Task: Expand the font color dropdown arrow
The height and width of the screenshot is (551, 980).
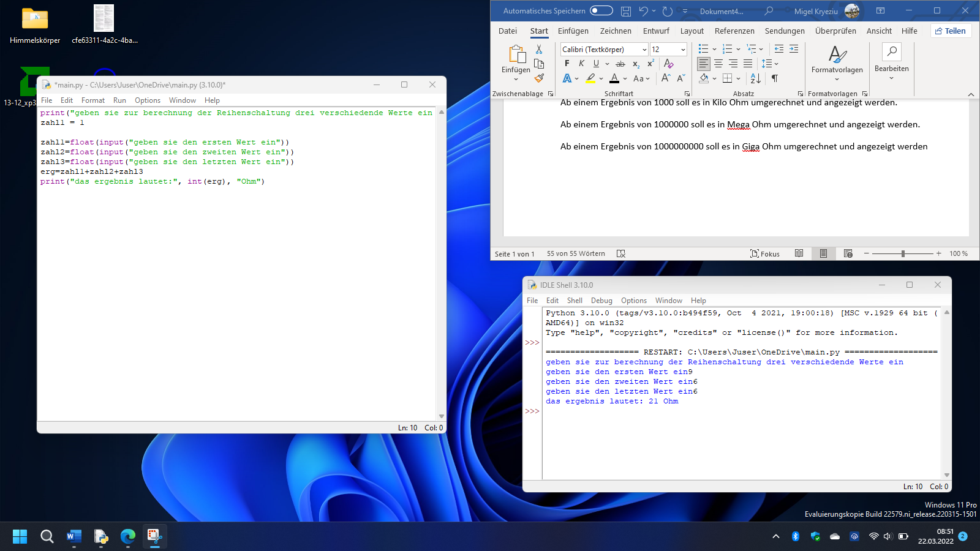Action: pyautogui.click(x=624, y=78)
